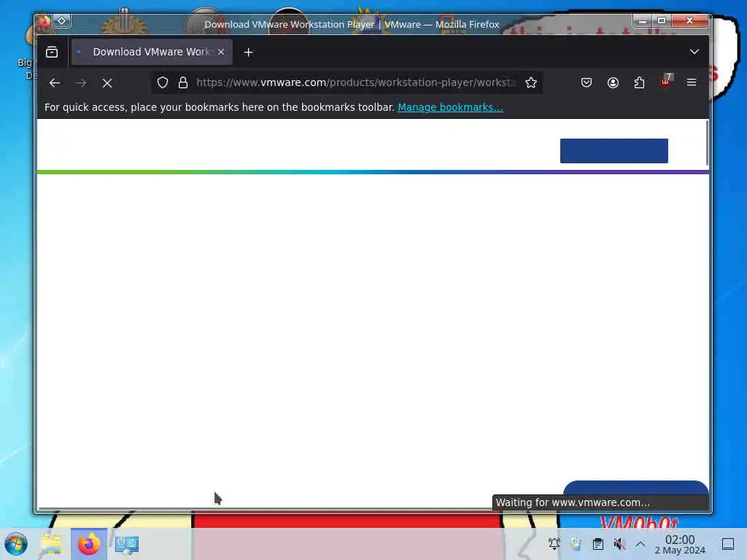
Task: Click the updates tray icon next to bell
Action: [x=576, y=544]
